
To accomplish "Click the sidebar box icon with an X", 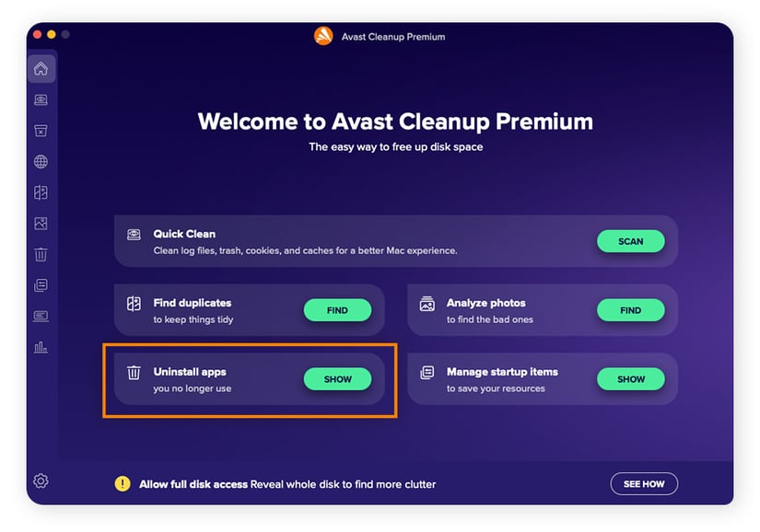I will 41,132.
